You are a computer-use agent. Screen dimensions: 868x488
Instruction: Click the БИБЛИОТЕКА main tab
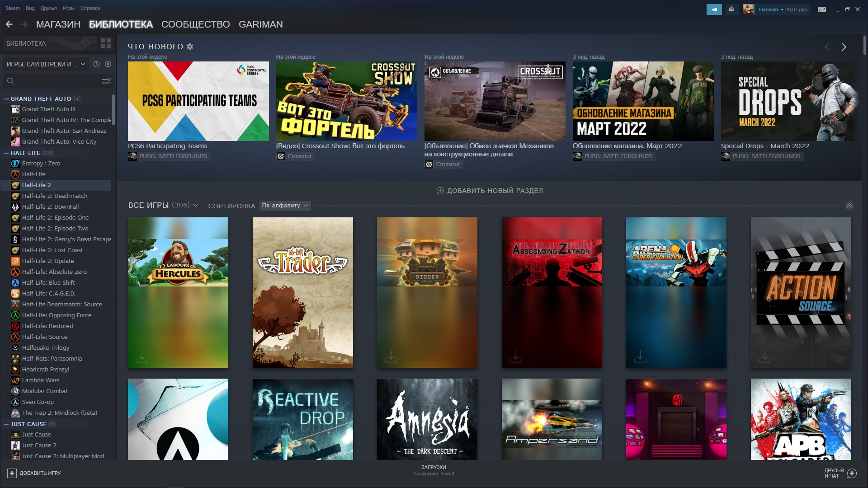[121, 24]
